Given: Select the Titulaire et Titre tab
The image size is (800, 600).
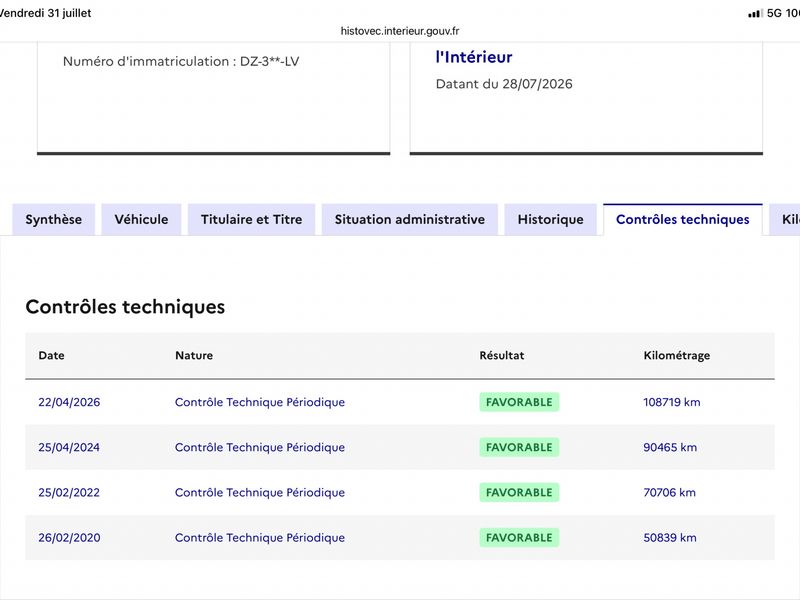Looking at the screenshot, I should coord(252,219).
